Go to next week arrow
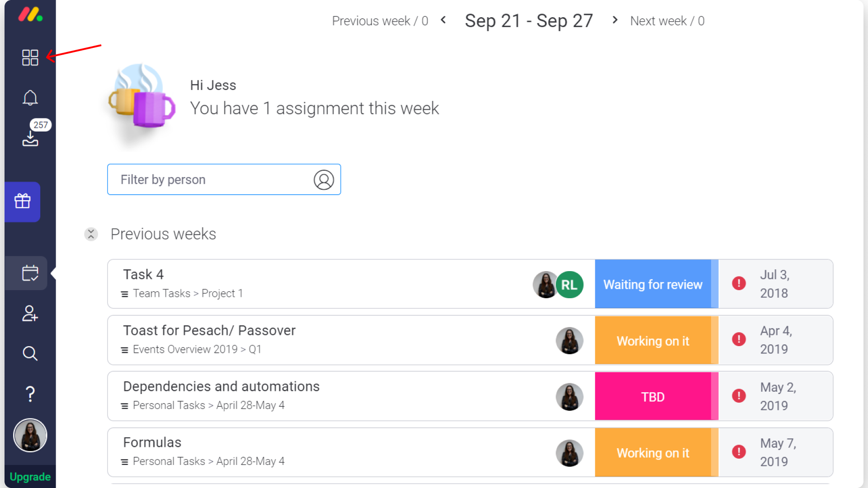 pyautogui.click(x=615, y=20)
